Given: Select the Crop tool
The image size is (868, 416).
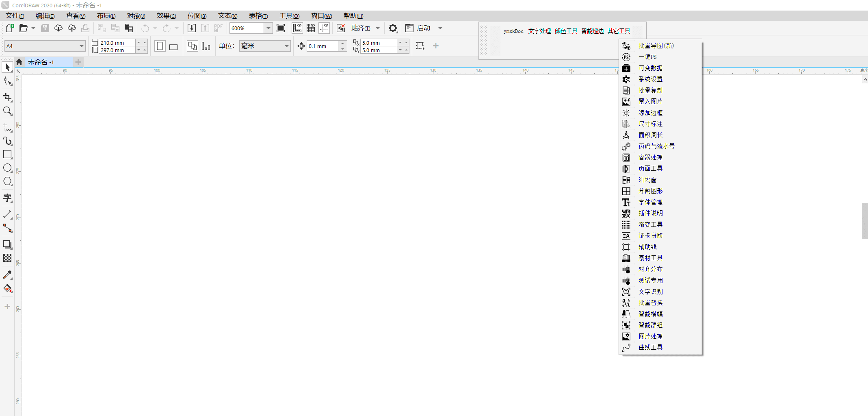Looking at the screenshot, I should 7,97.
